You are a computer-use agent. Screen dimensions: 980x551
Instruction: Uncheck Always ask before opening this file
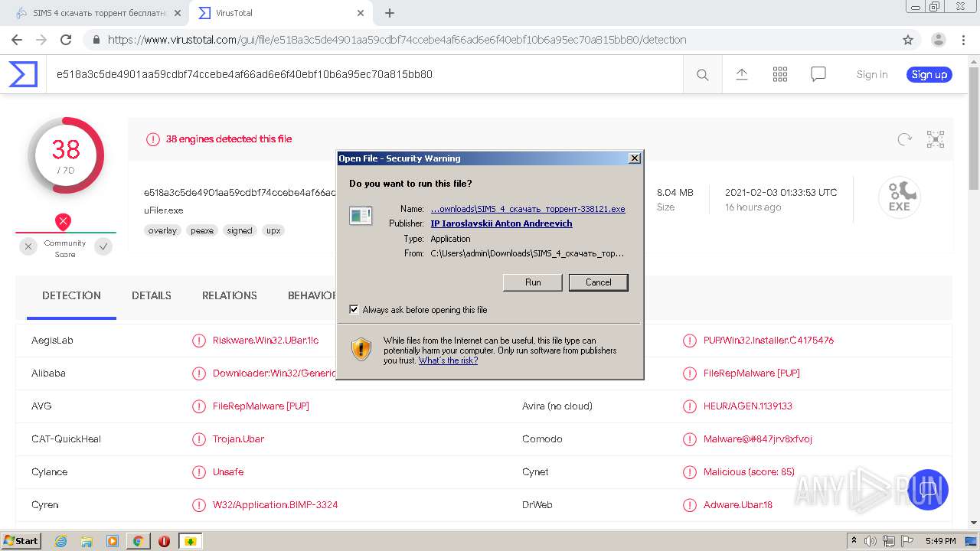[x=354, y=310]
